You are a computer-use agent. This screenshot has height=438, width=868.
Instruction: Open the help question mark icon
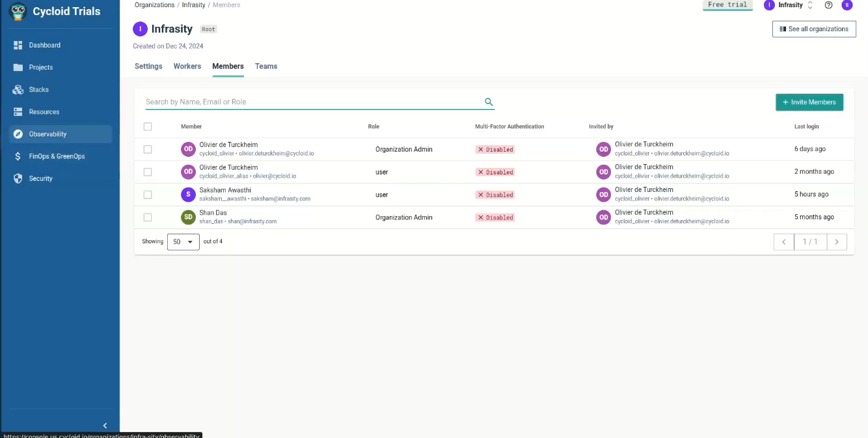click(828, 5)
